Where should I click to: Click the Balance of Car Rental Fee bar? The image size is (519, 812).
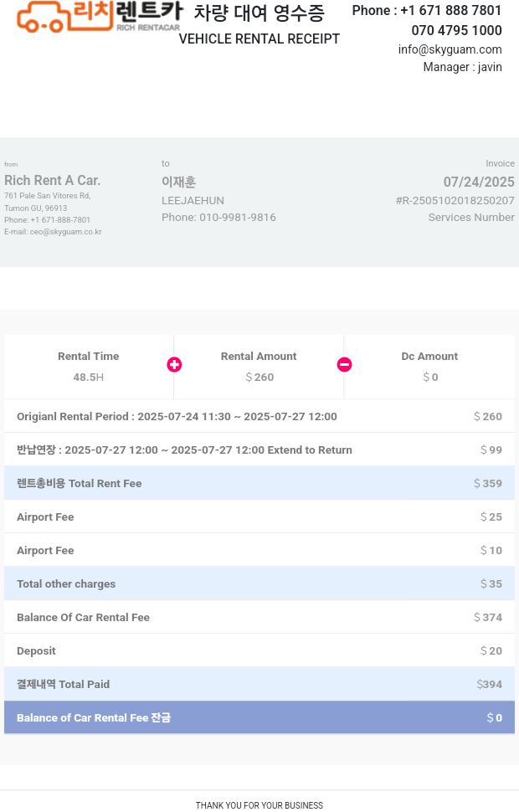pyautogui.click(x=259, y=717)
